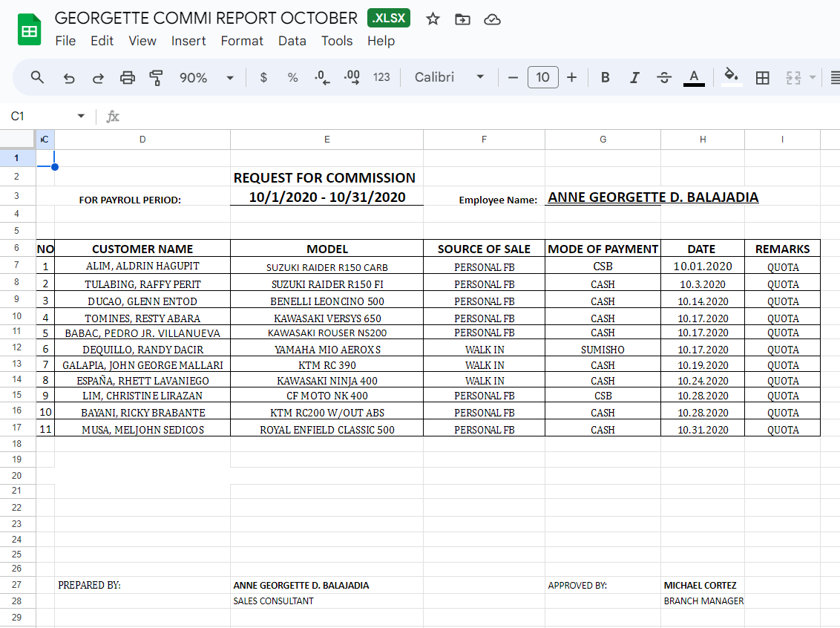840x628 pixels.
Task: Open the 123 number formats menu
Action: (x=381, y=77)
